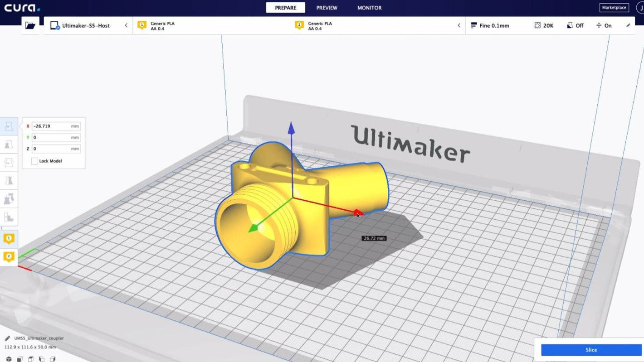
Task: Select the Mirror tool
Action: tap(9, 180)
